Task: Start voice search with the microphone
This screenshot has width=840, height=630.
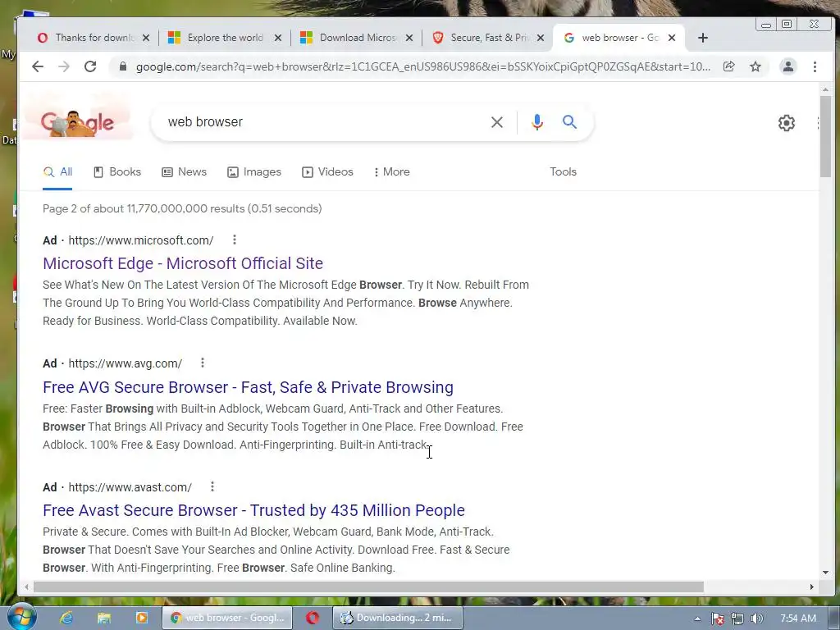Action: 536,122
